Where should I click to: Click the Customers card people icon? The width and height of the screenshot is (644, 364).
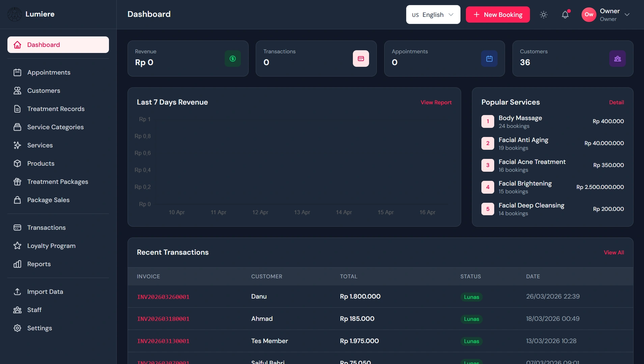click(618, 59)
